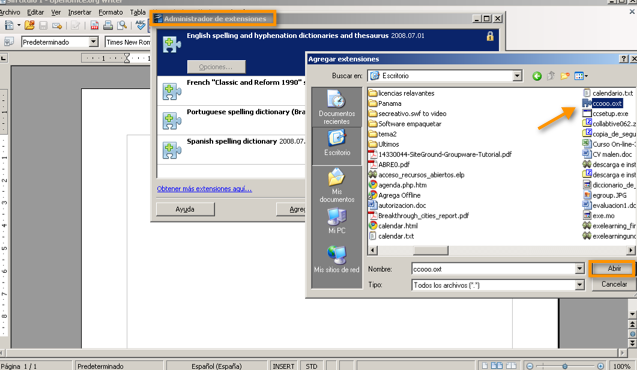Click the question mark help button in Agregar extensiones
The width and height of the screenshot is (637, 370).
(x=624, y=59)
